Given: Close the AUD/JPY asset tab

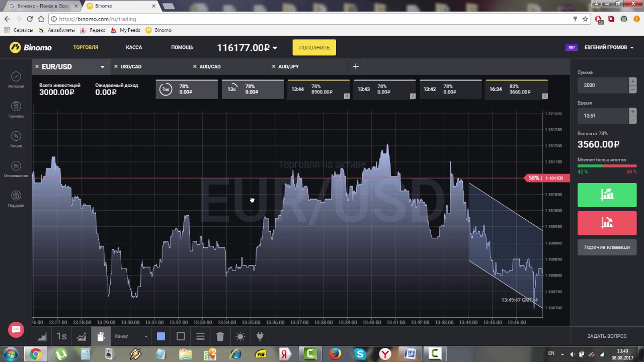Looking at the screenshot, I should point(274,66).
